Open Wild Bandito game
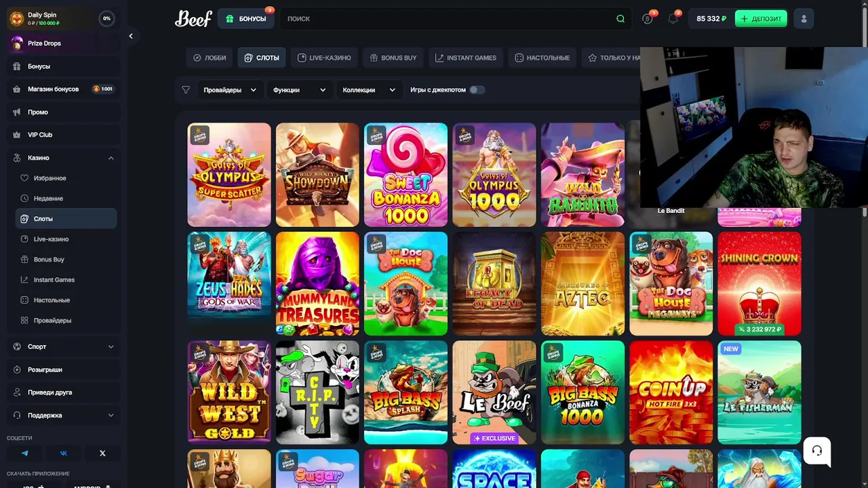Viewport: 868px width, 488px height. 583,175
